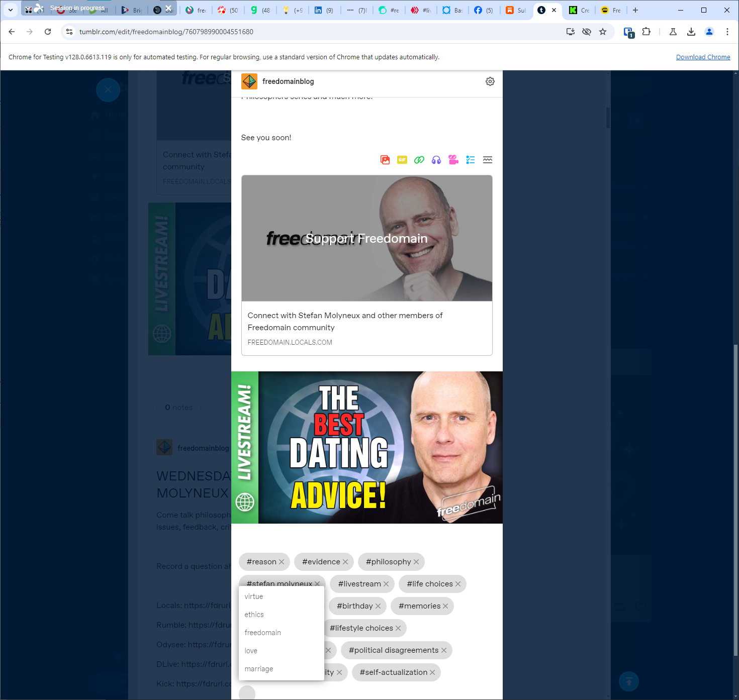Screen dimensions: 739x700
Task: Choose 'marriage' from tag suggestions
Action: coord(282,669)
